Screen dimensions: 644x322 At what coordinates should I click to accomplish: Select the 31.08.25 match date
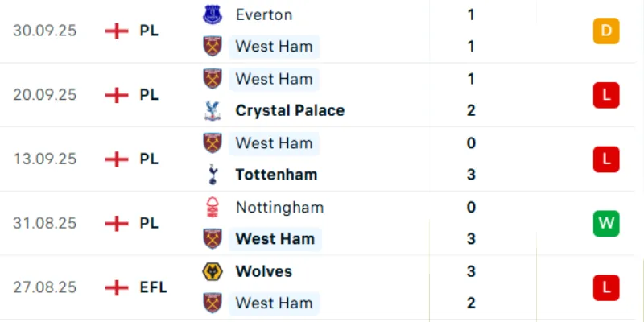44,223
